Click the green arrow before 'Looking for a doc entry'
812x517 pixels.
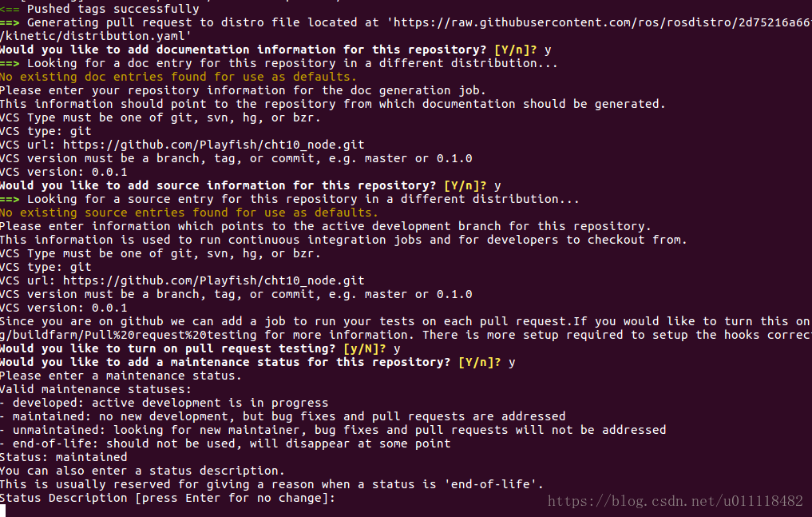coord(10,63)
